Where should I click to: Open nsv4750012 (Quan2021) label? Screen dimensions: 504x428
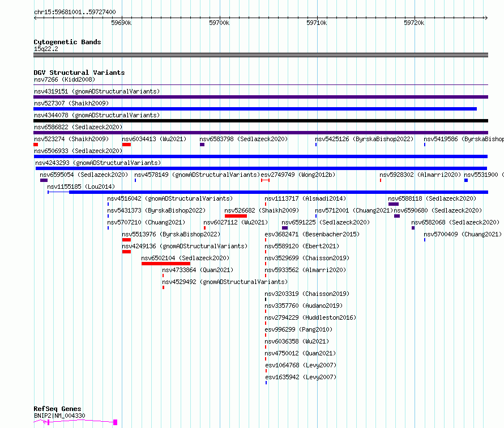click(x=300, y=353)
